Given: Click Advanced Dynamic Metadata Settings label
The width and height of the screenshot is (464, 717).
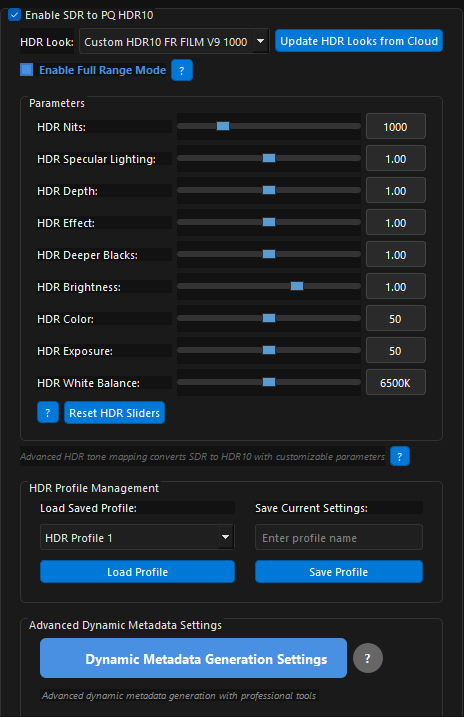Looking at the screenshot, I should (x=125, y=625).
